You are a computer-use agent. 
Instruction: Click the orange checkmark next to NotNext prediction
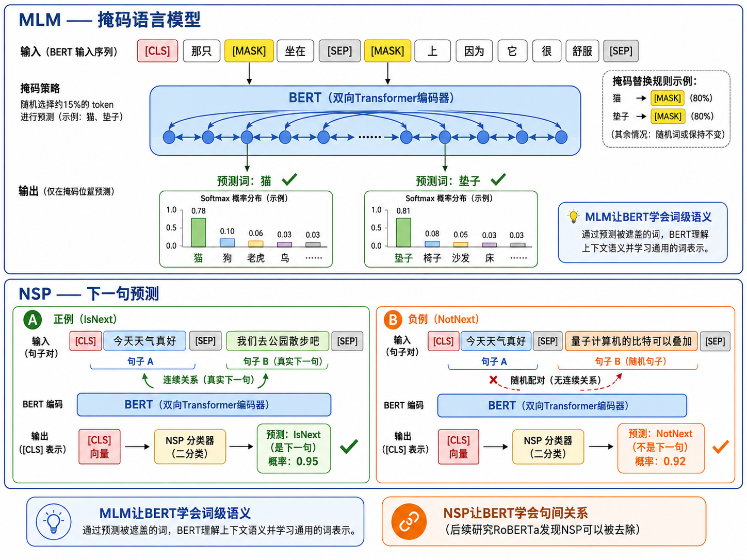point(721,447)
